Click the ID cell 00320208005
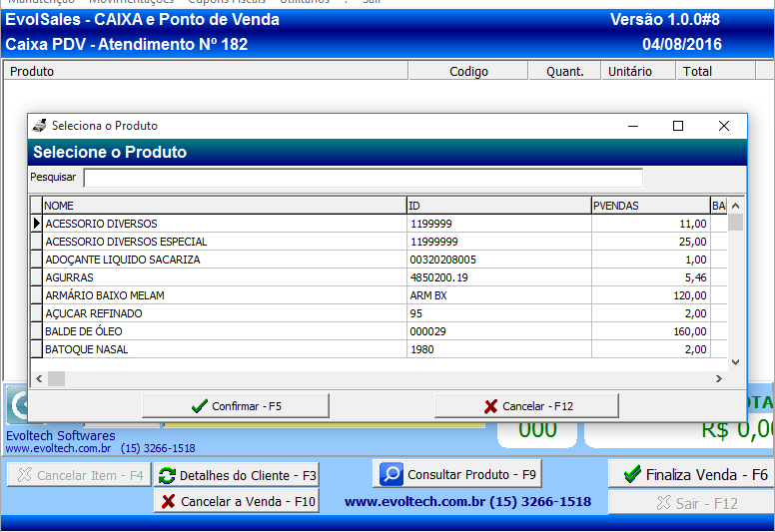 pyautogui.click(x=498, y=260)
